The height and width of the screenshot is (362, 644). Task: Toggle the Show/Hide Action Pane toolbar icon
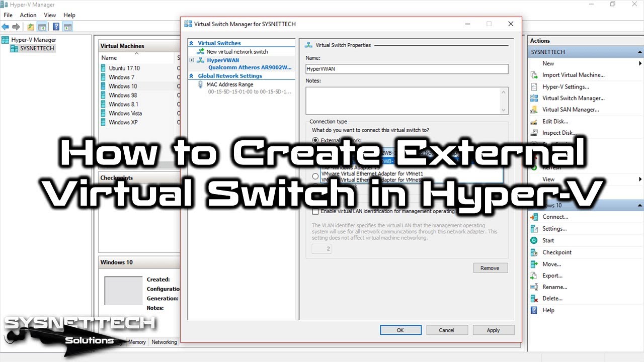(68, 27)
